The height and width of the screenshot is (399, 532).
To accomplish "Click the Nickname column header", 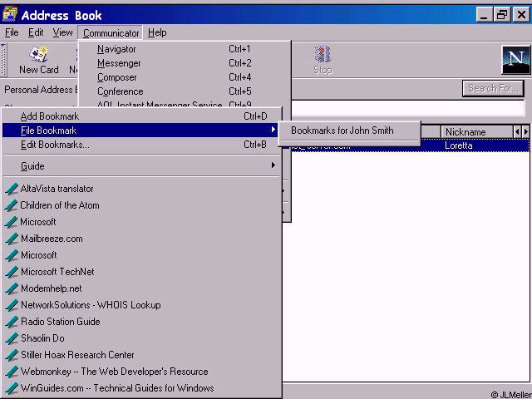I will tap(477, 132).
